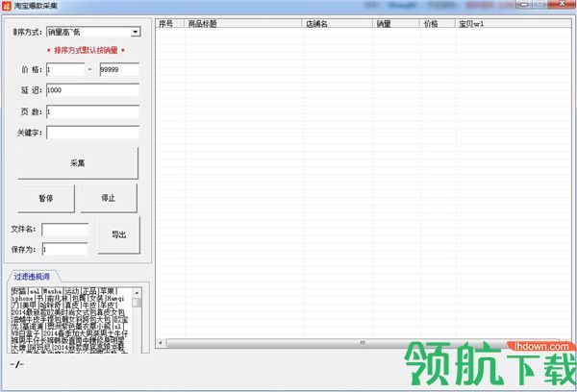
Task: Click the table horizontal scrollbar left arrow
Action: tap(161, 343)
